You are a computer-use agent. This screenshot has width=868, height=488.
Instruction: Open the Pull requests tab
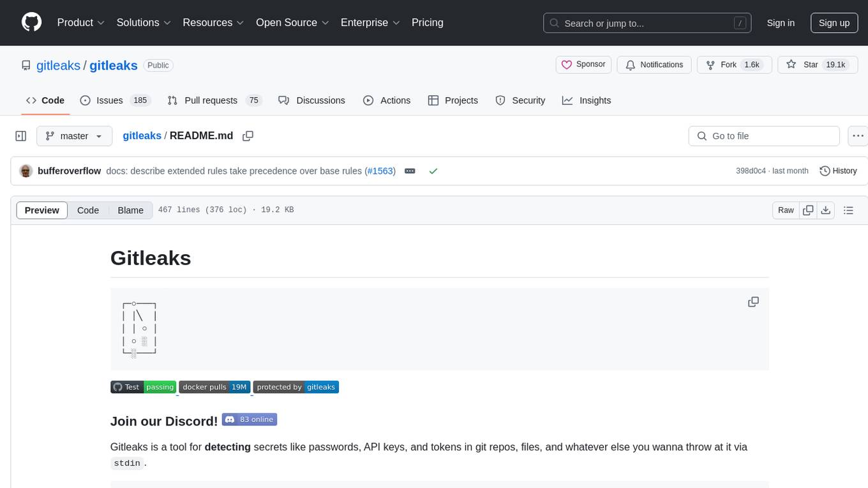[214, 100]
